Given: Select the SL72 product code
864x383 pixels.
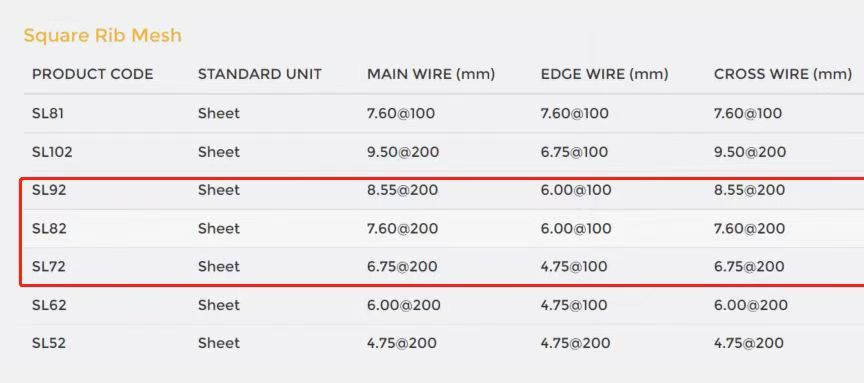Looking at the screenshot, I should pyautogui.click(x=48, y=267).
